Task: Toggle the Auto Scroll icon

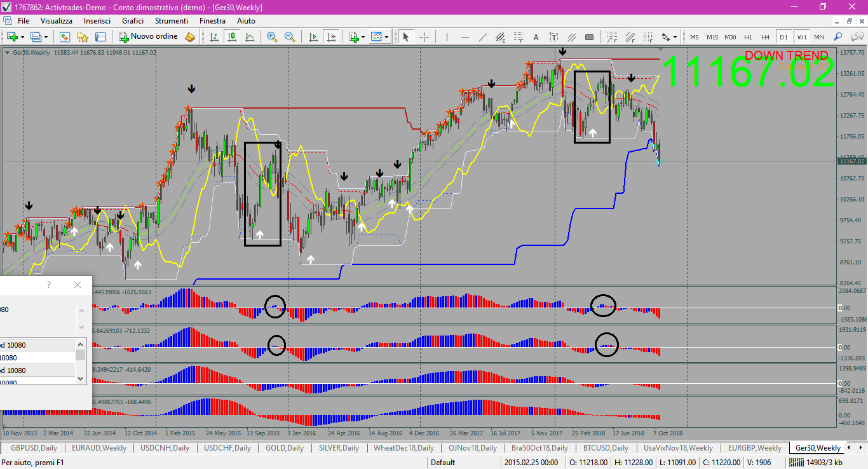Action: coord(313,37)
